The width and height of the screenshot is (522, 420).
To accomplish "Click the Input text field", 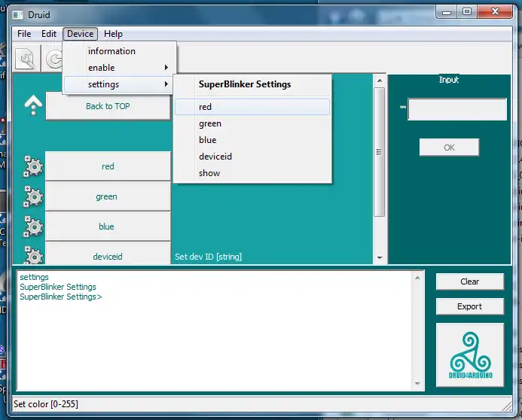I will 457,109.
